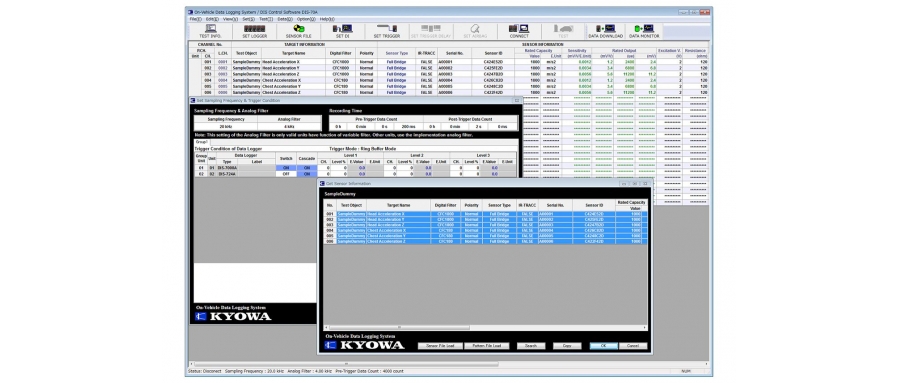Toggle Cascade ON cell for DIS-7000A logger
Screen dimensions: 900x383
click(307, 168)
